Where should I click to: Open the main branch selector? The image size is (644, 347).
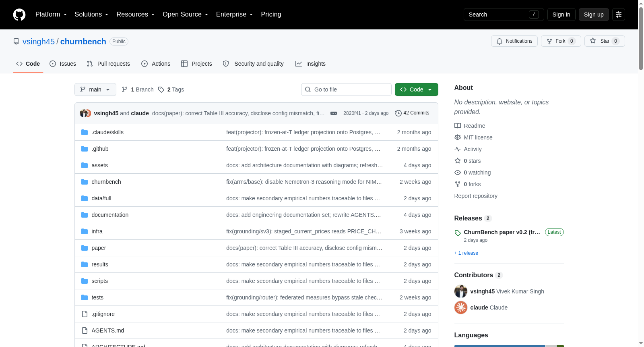(95, 89)
